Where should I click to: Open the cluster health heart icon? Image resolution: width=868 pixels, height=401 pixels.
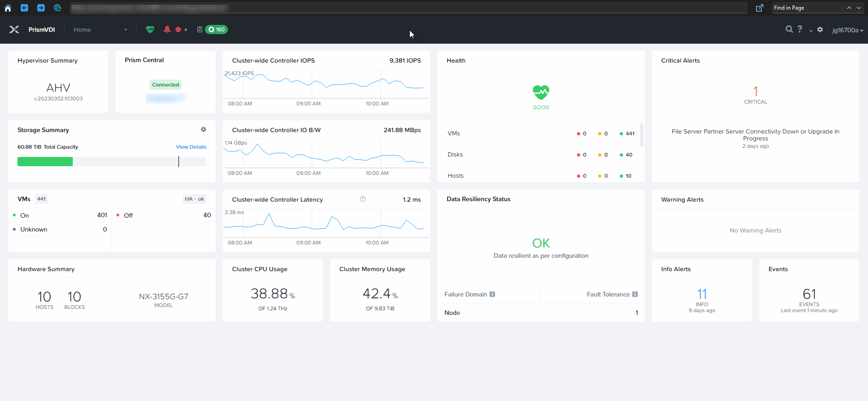point(150,29)
